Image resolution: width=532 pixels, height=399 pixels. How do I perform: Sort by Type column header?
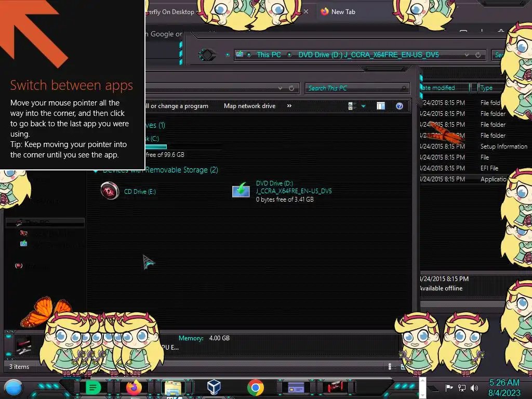[x=486, y=87]
